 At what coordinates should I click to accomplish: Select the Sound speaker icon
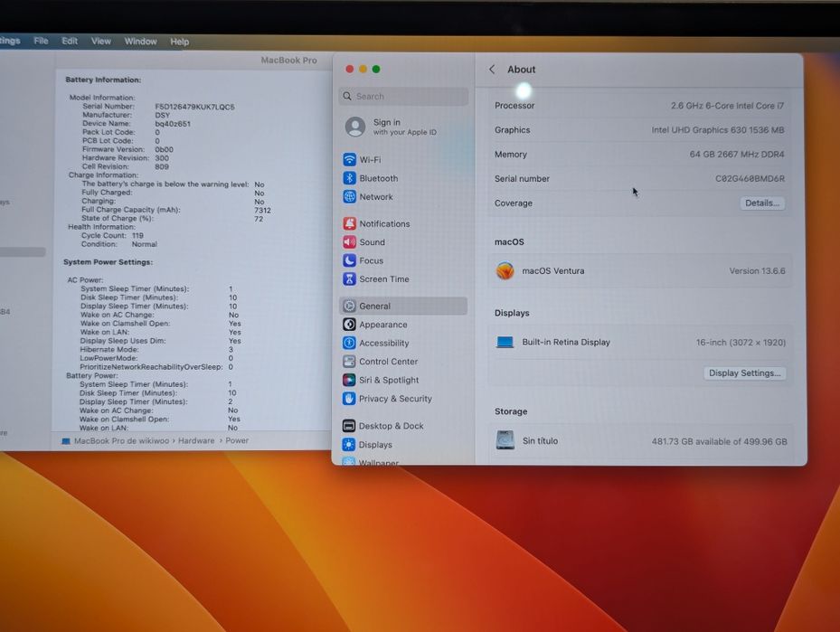pos(349,242)
